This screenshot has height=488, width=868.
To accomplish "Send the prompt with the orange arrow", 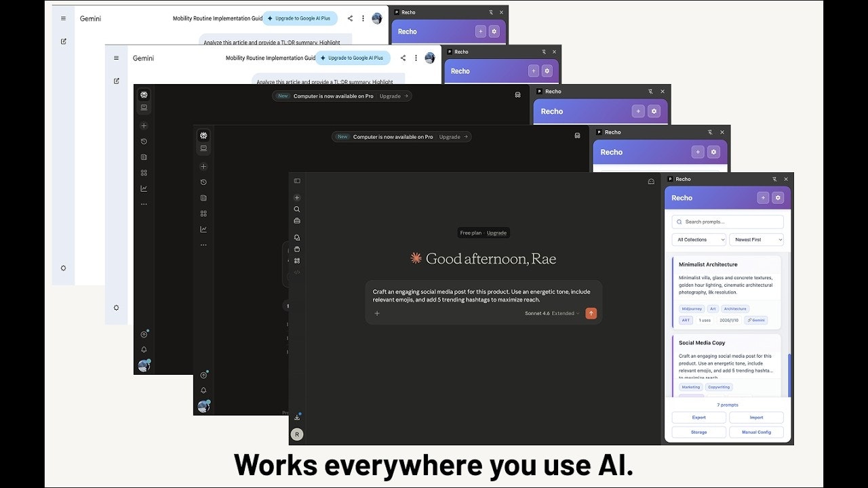I will pyautogui.click(x=591, y=313).
